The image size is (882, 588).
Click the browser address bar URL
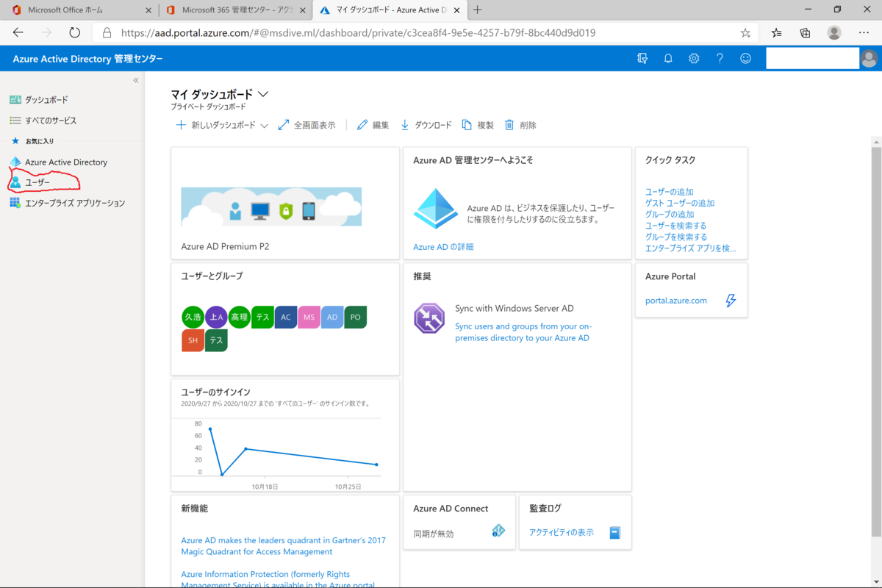click(x=358, y=32)
